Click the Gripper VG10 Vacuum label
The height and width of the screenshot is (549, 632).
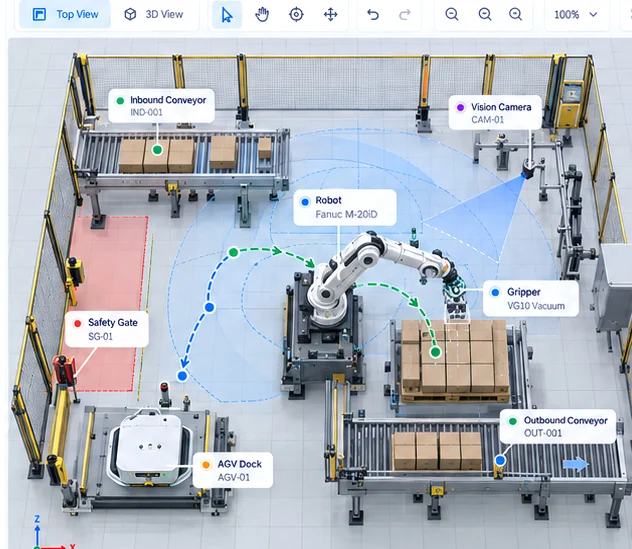point(531,298)
